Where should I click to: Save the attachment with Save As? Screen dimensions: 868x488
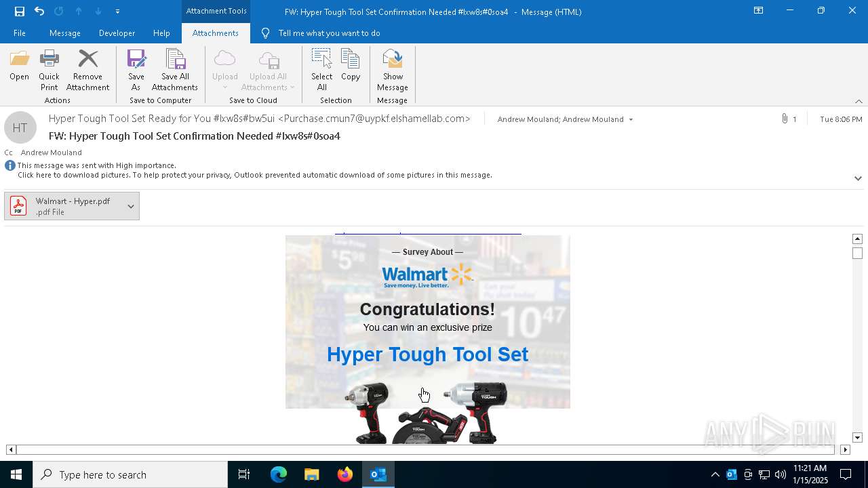[x=136, y=70]
